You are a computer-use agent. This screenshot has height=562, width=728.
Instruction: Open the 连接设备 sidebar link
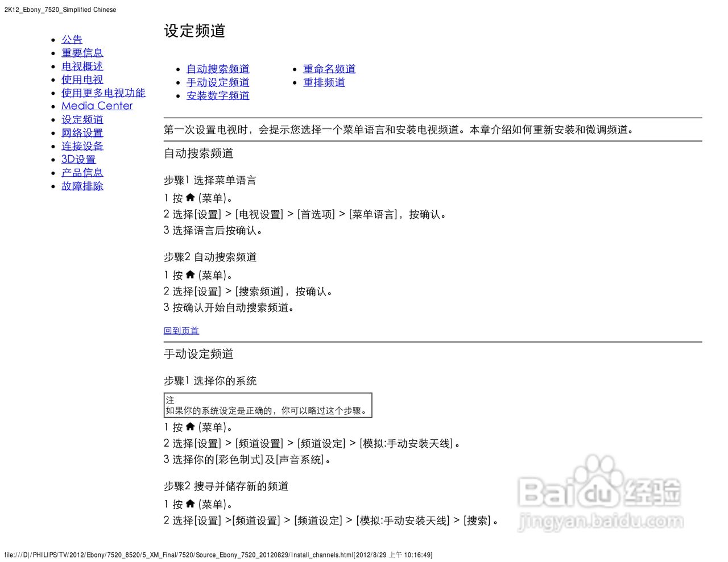tap(82, 146)
